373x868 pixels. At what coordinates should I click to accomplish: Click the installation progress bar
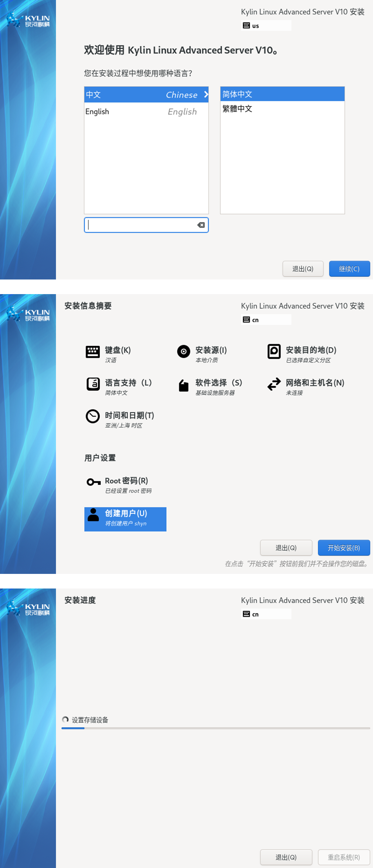tap(216, 728)
